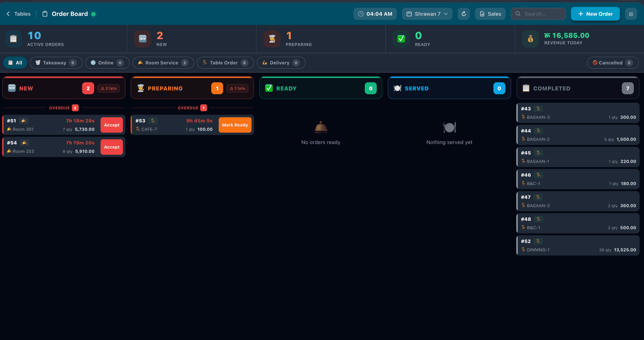Accept order #54 for Room 203
This screenshot has width=644, height=340.
coord(112,147)
